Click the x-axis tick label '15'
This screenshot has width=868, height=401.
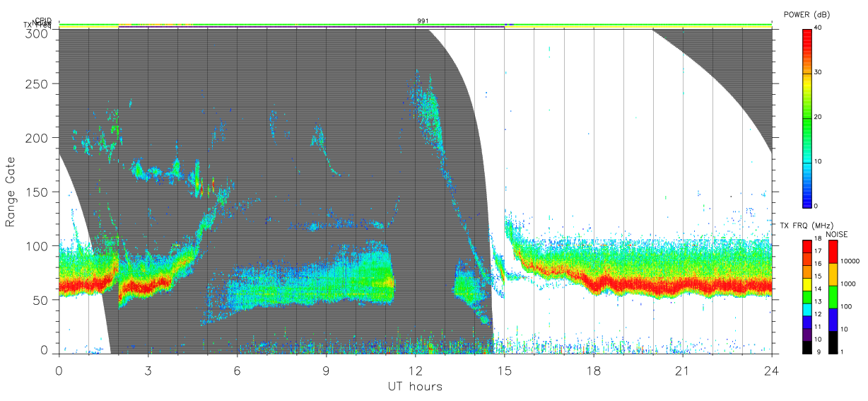[504, 370]
